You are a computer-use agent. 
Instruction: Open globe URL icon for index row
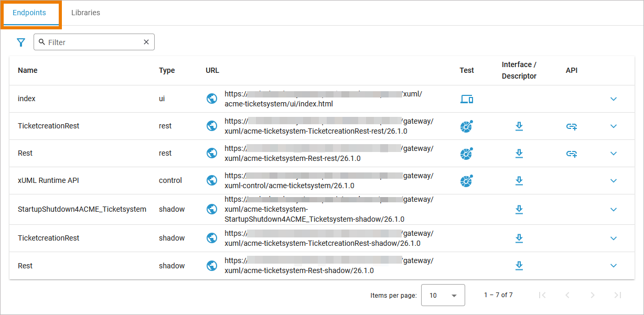(212, 99)
